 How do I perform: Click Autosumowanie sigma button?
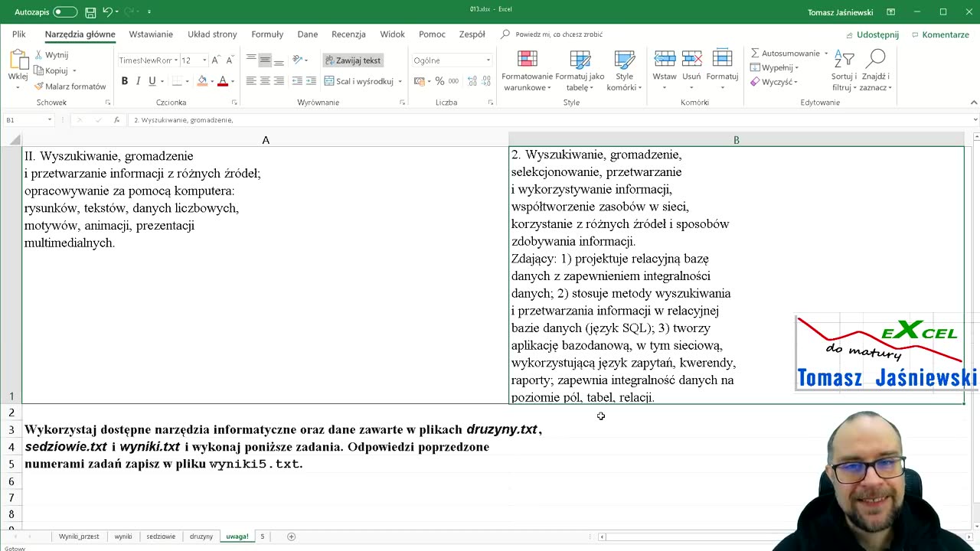(784, 53)
